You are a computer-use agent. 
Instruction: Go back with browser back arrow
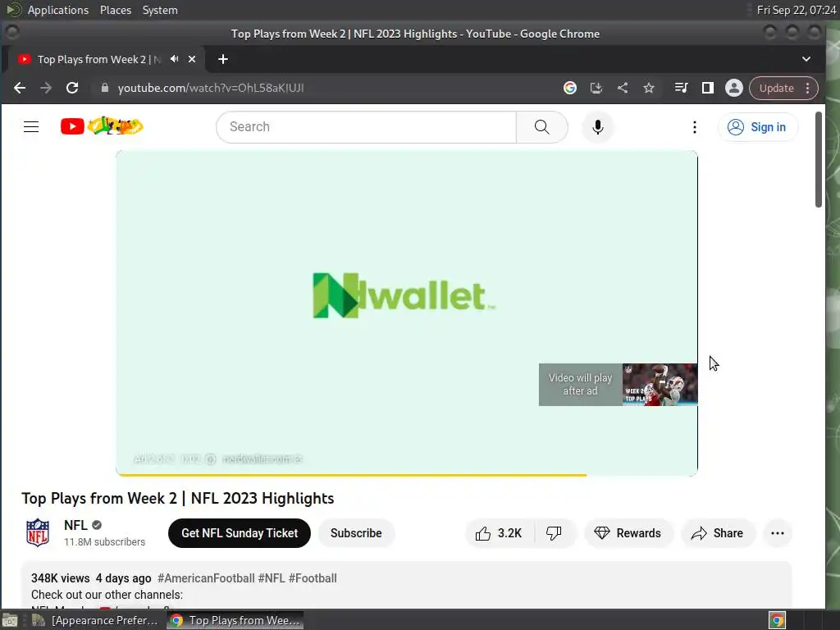pos(20,88)
